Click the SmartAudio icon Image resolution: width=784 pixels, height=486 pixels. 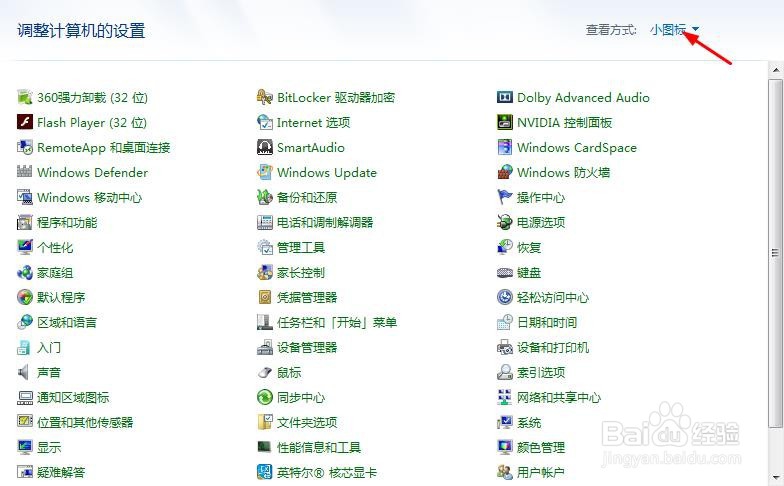264,147
